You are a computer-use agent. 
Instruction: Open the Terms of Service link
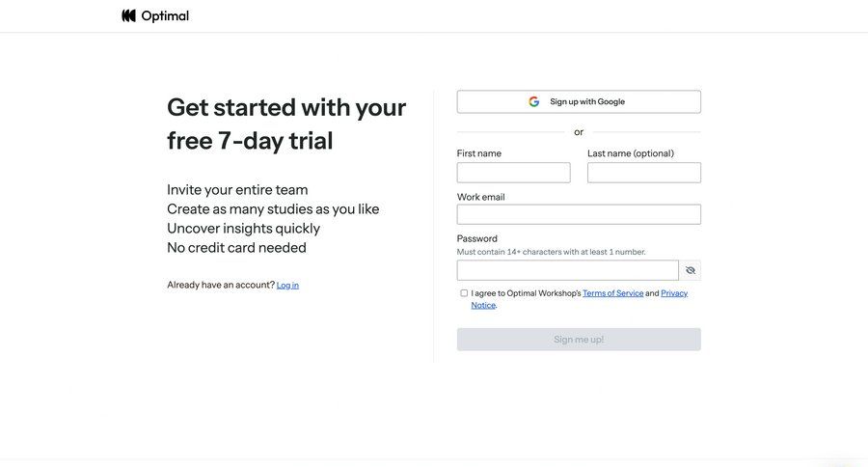click(612, 293)
